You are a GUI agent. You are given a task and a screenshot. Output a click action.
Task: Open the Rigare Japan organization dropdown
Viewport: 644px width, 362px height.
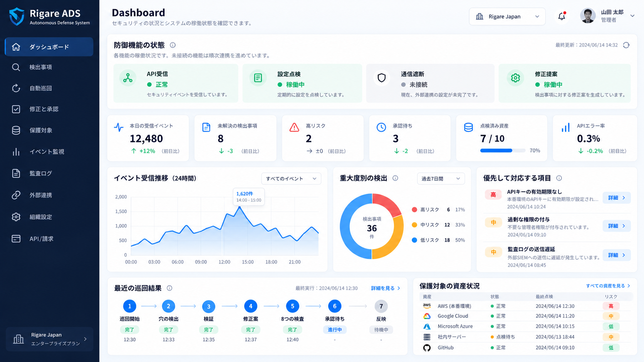click(x=507, y=17)
